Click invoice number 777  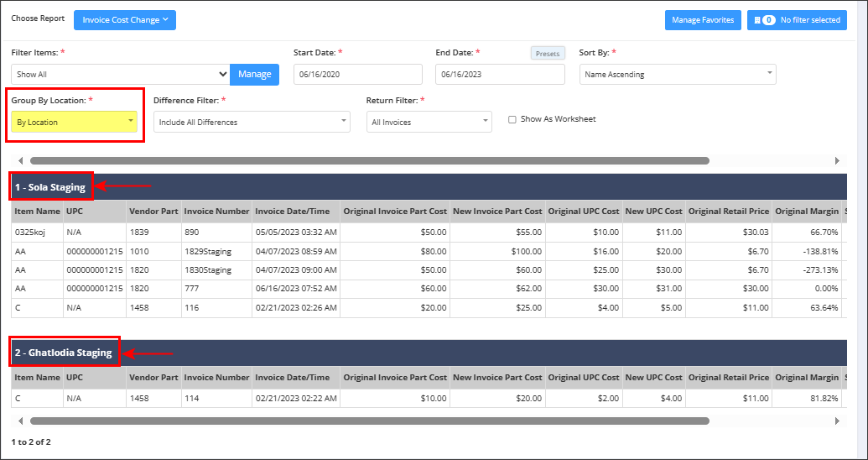coord(191,290)
